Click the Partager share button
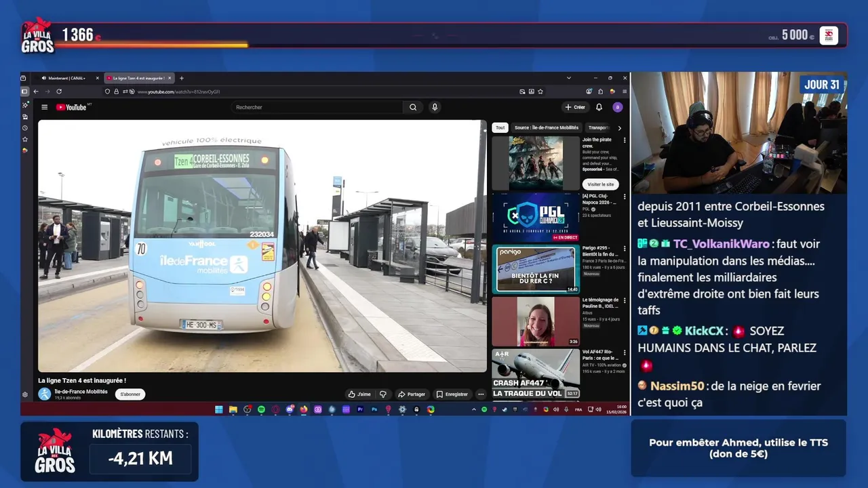Screen dimensions: 868x488 pos(412,394)
